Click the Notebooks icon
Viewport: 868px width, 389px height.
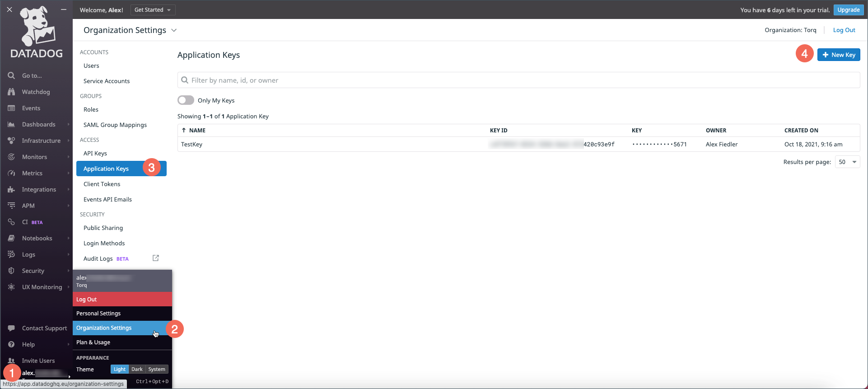[11, 238]
